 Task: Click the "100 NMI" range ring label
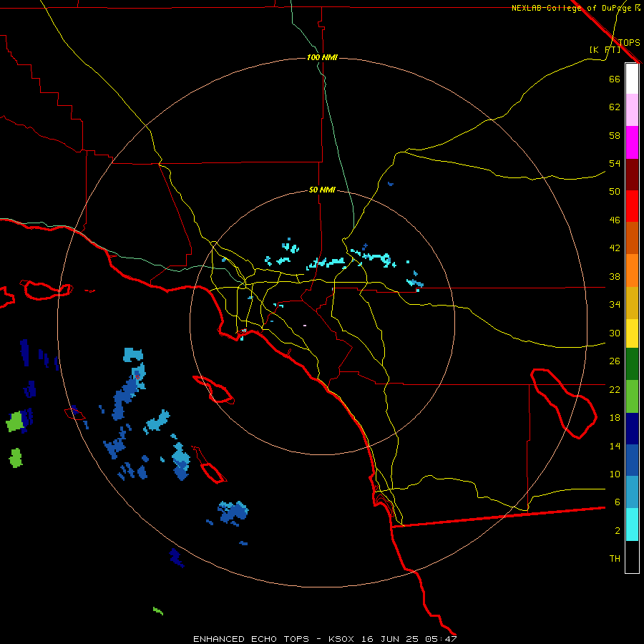click(322, 57)
